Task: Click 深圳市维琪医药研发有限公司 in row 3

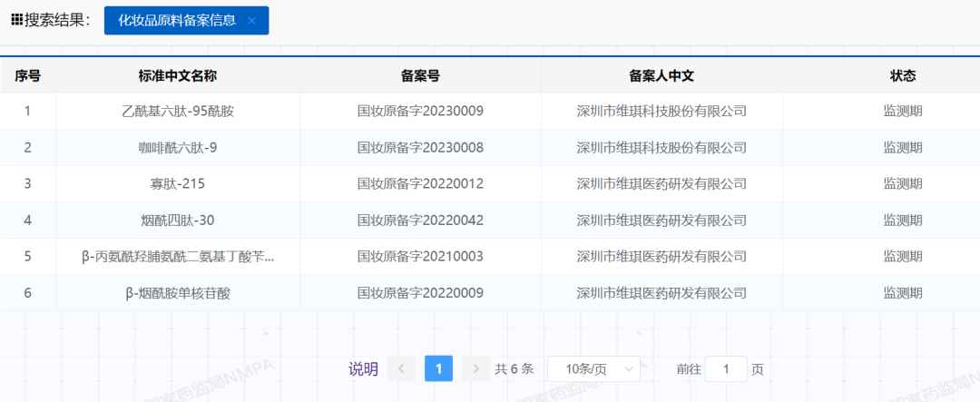Action: pos(661,184)
